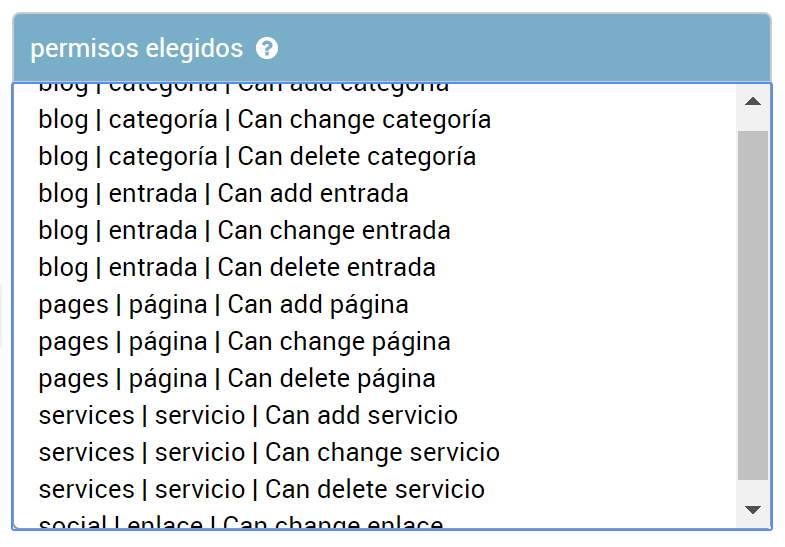The height and width of the screenshot is (547, 785).
Task: Click the vertical scrollbar thumb
Action: point(752,305)
